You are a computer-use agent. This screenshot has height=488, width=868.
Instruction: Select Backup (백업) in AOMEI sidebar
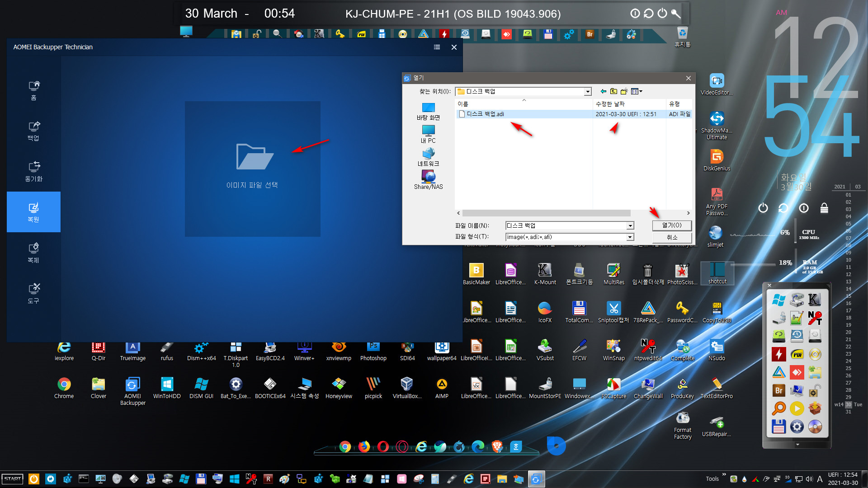point(33,131)
